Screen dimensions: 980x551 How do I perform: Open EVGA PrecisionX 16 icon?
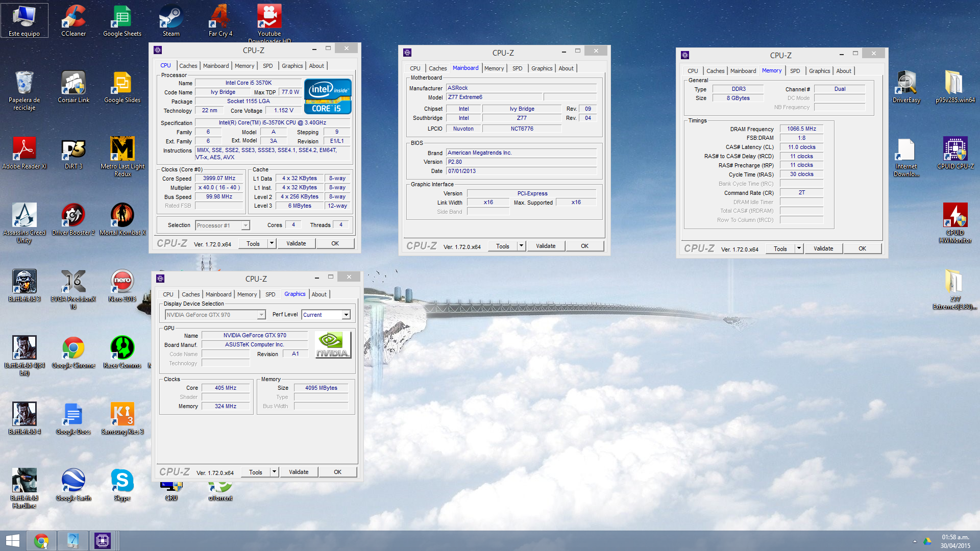point(73,289)
